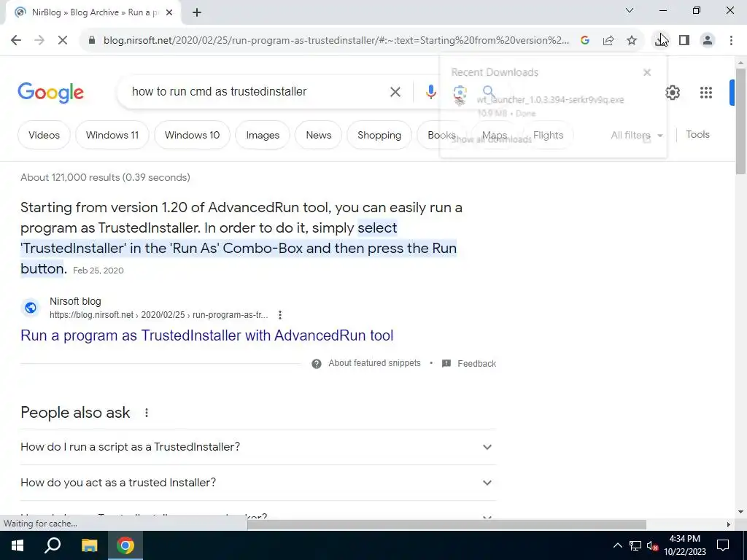Click the Google logo

pos(50,93)
